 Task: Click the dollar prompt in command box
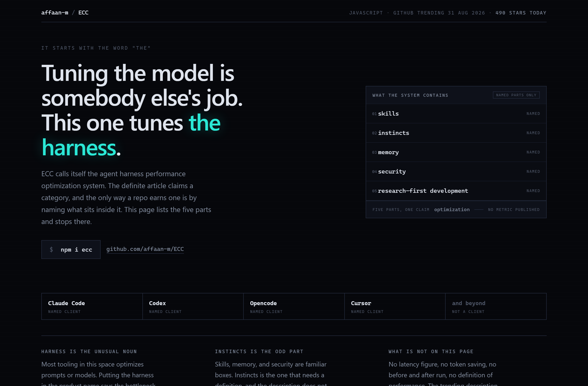point(51,250)
